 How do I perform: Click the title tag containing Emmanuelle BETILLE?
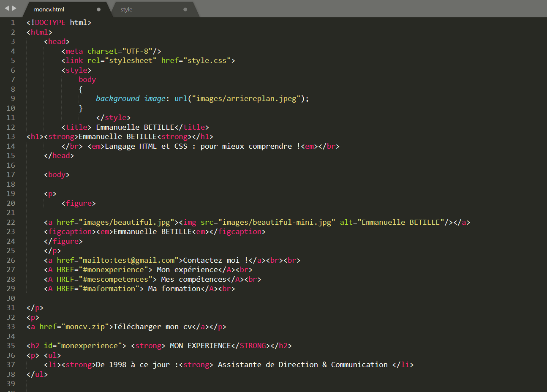tap(76, 127)
